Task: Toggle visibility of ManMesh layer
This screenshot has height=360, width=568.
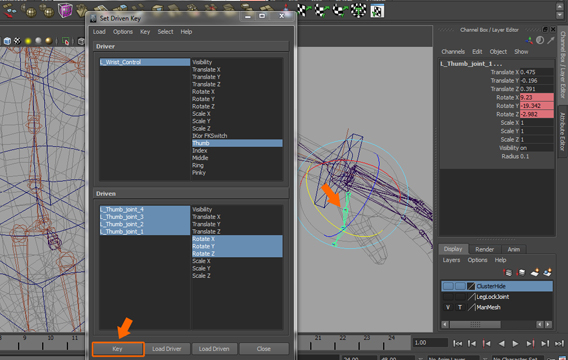Action: [448, 307]
